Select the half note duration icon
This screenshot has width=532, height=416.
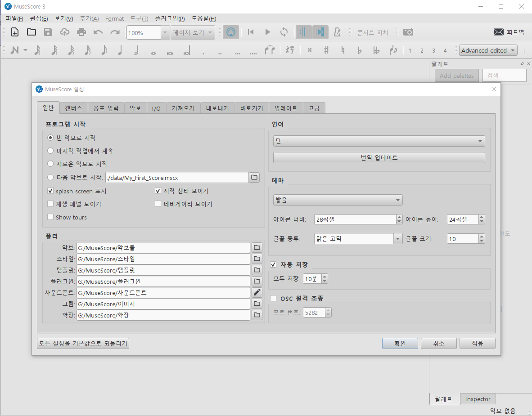tap(137, 50)
